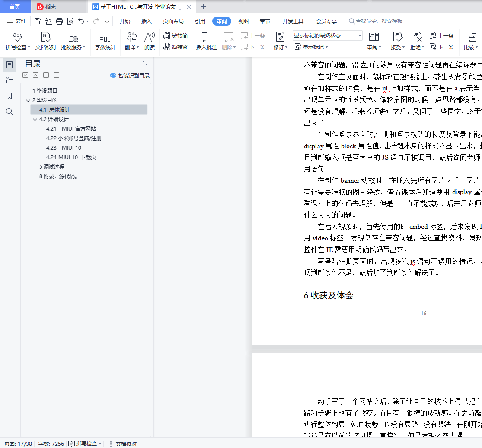Screen dimensions: 482x448
Task: Click 文档校对 in status bar
Action: point(122,444)
